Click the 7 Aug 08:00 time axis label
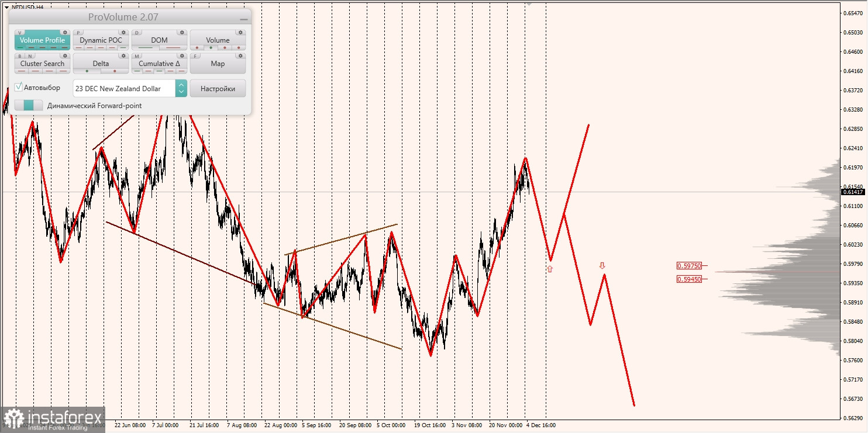The height and width of the screenshot is (433, 868). pos(241,425)
